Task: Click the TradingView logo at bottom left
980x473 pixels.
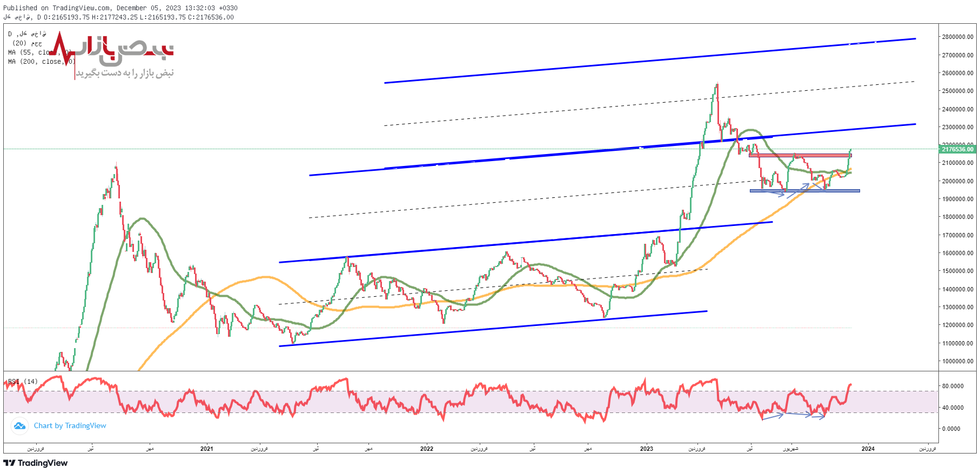Action: [x=36, y=463]
